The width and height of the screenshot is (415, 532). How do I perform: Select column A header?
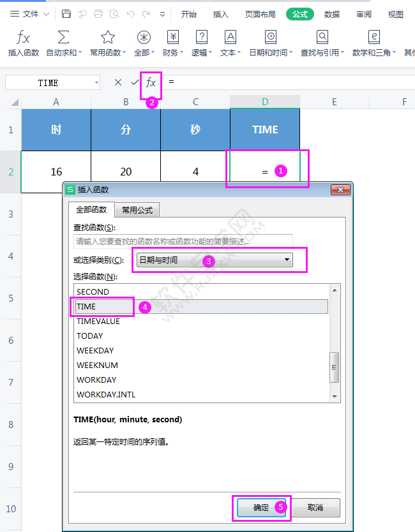click(x=56, y=102)
